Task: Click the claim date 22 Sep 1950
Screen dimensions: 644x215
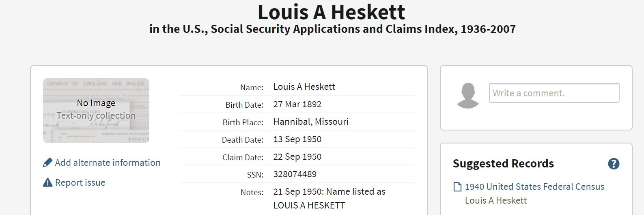Action: (x=297, y=156)
